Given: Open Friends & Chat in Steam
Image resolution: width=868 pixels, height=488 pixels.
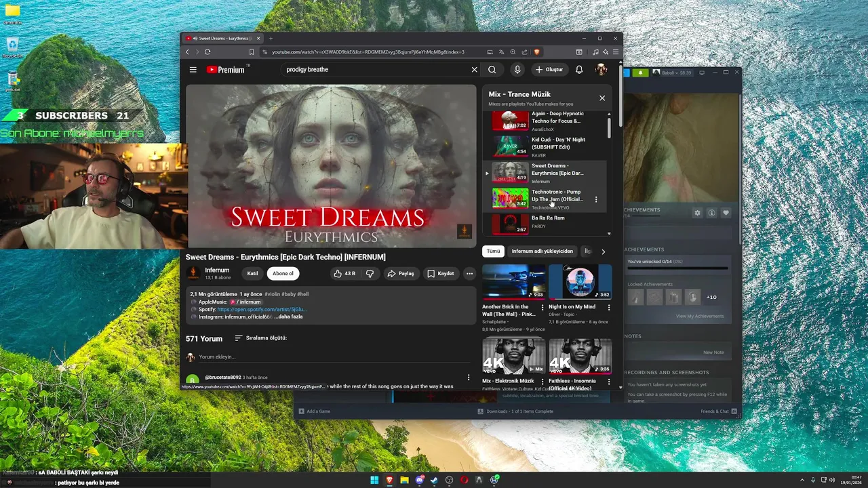Looking at the screenshot, I should point(719,411).
